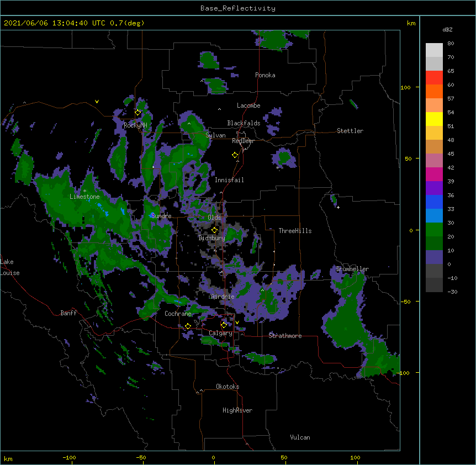Select the Drumheller label

pyautogui.click(x=352, y=269)
